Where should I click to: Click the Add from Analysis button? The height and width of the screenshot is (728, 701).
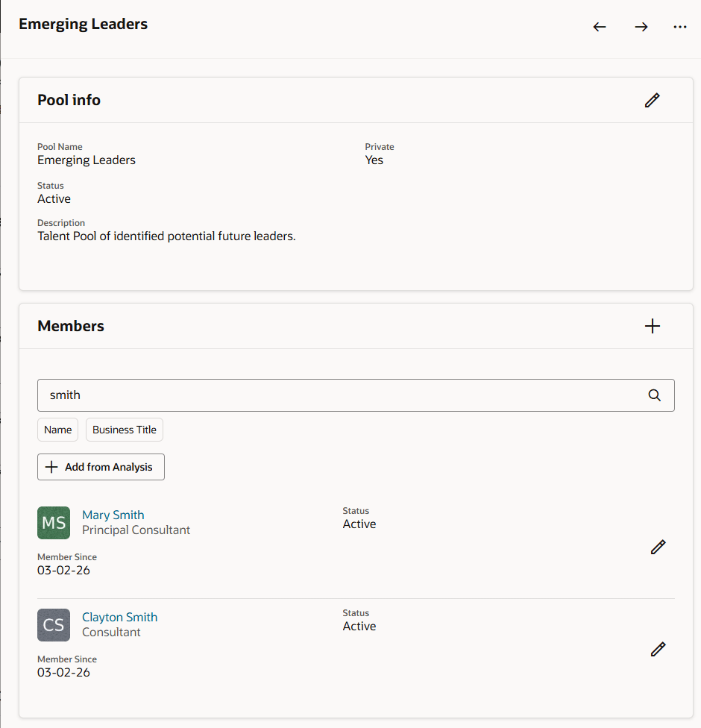[x=101, y=467]
